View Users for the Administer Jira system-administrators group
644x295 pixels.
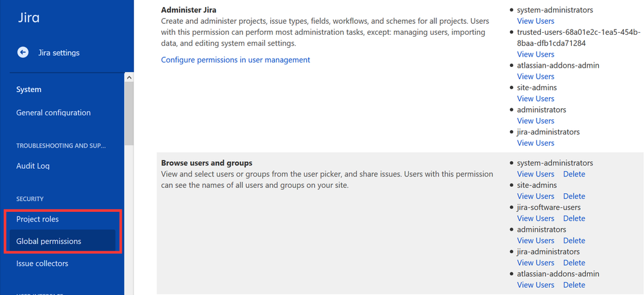(536, 21)
